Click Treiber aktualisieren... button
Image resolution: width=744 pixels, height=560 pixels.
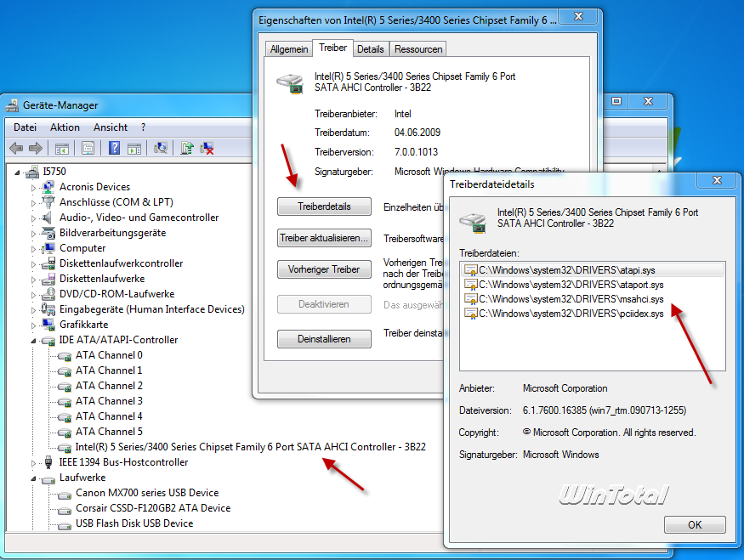tap(324, 238)
